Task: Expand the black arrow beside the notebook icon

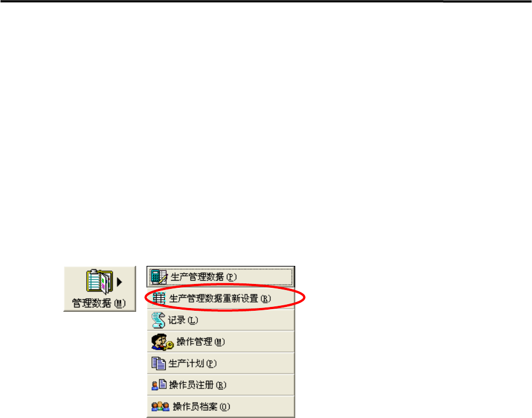Action: click(119, 282)
